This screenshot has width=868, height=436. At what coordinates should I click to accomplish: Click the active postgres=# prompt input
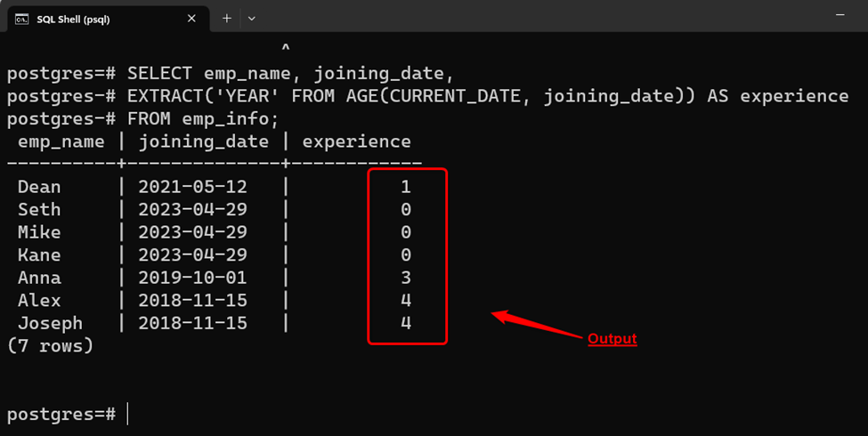click(x=128, y=414)
